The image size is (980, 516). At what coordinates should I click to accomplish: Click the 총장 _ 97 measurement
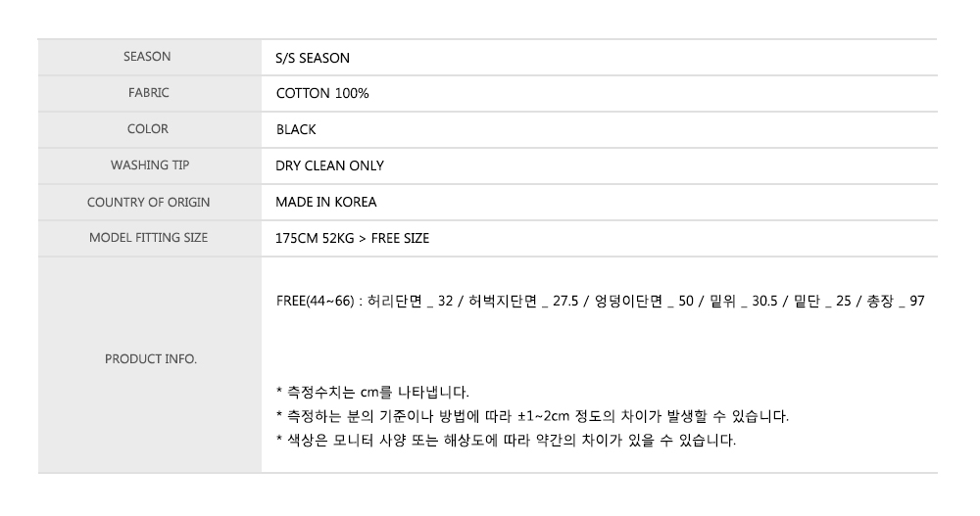[x=892, y=302]
